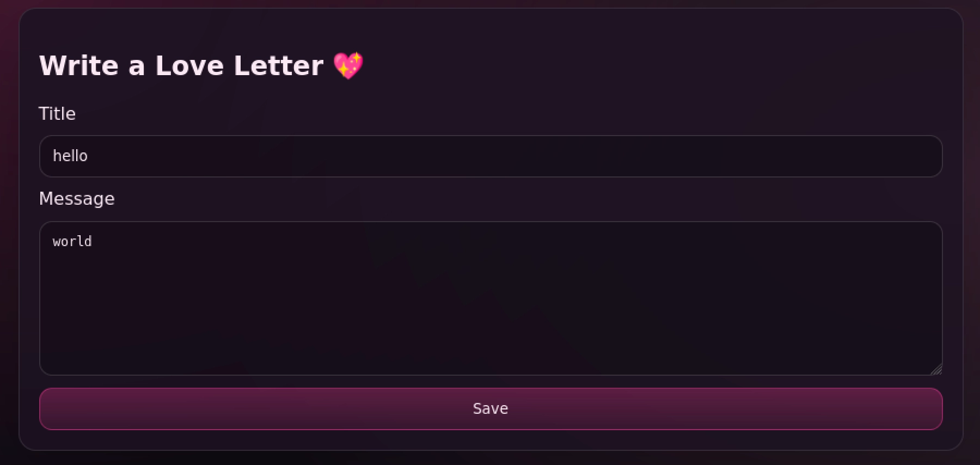
Task: Click the word 'Love' in the heading
Action: pos(189,66)
